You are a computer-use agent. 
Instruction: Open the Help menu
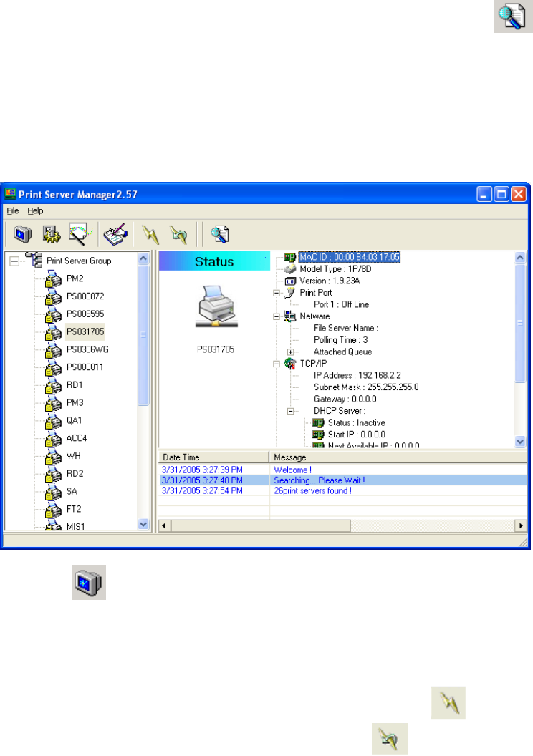pos(35,210)
